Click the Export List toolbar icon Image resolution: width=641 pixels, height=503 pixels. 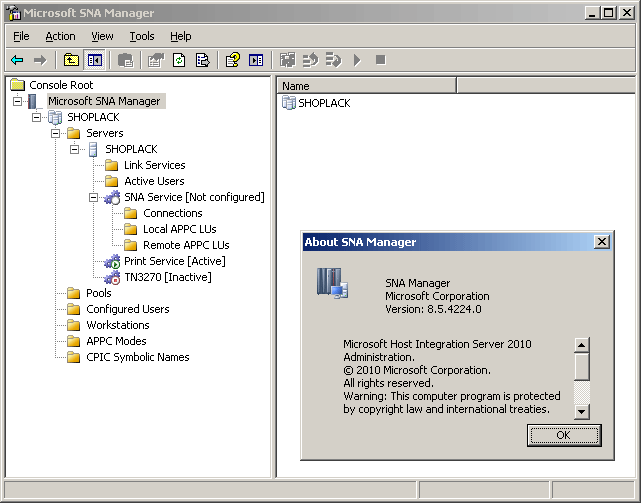(202, 60)
